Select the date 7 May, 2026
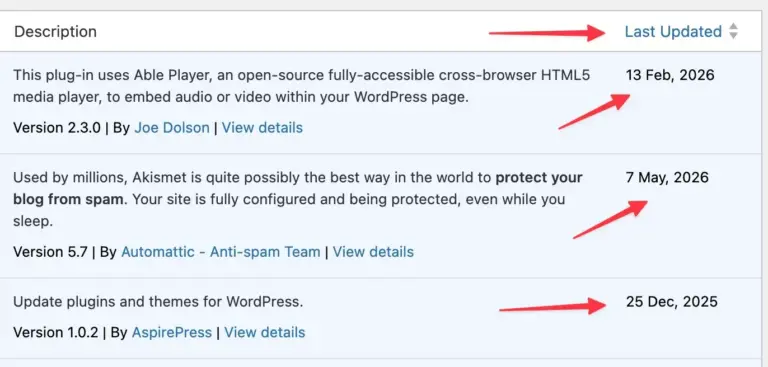The width and height of the screenshot is (768, 367). point(667,177)
